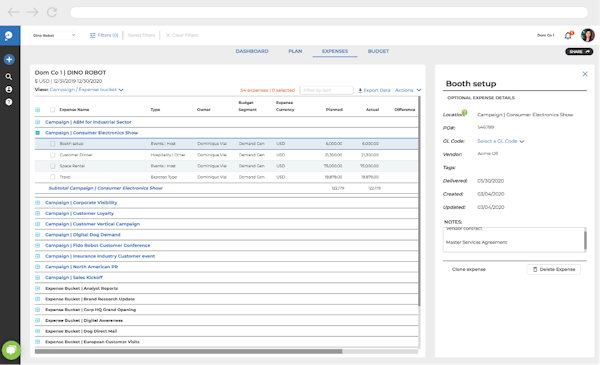Expand Campaign | ABM for Industrial Sector
The width and height of the screenshot is (600, 365).
click(x=38, y=122)
